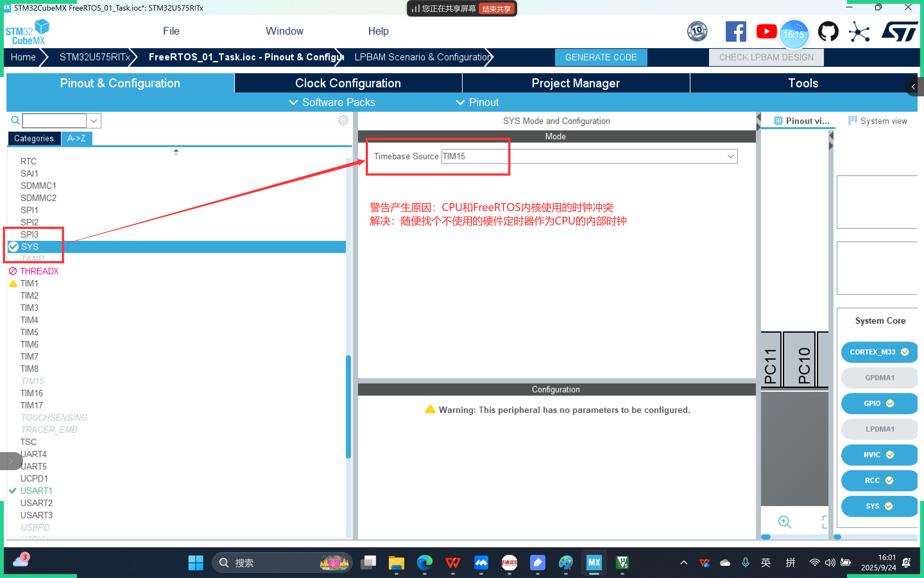Select the Categories tab
924x578 pixels.
[34, 138]
